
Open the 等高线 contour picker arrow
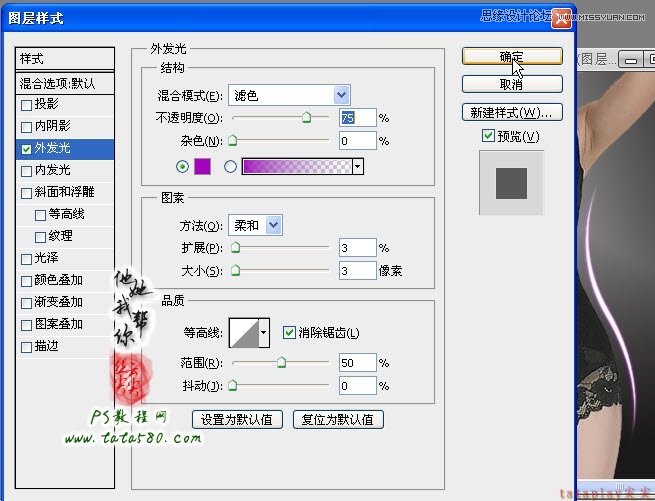[264, 333]
